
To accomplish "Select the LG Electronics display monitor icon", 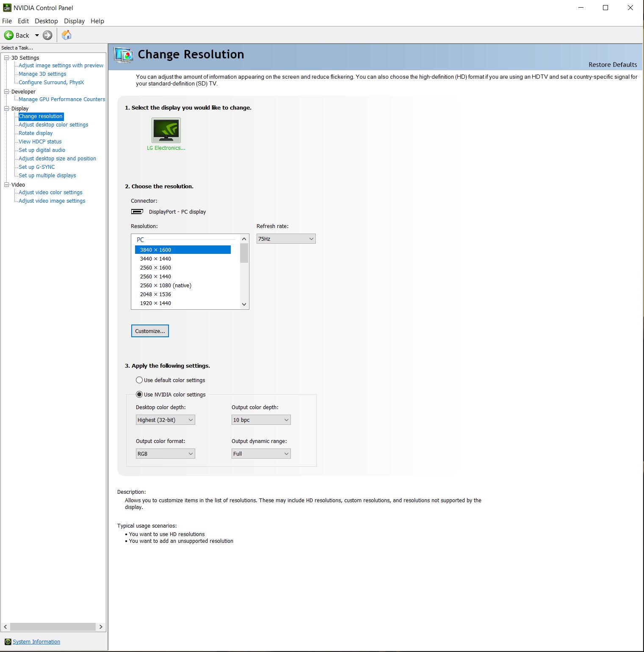I will coord(166,130).
